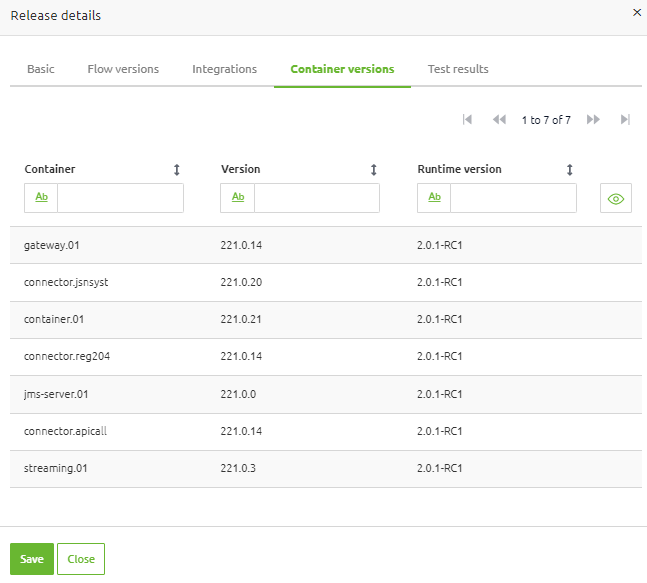Toggle column visibility with the eye icon
Screen dimensions: 647x583
coord(616,198)
